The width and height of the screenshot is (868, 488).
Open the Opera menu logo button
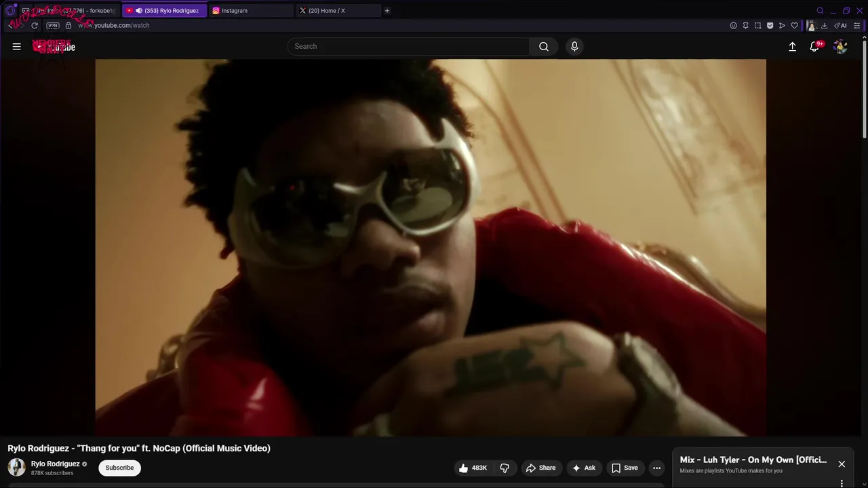(x=10, y=11)
